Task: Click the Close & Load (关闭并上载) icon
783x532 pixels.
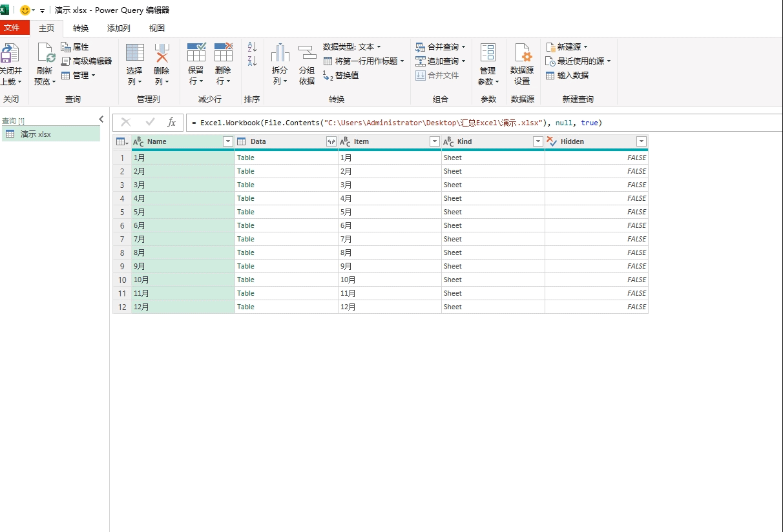Action: click(x=10, y=53)
